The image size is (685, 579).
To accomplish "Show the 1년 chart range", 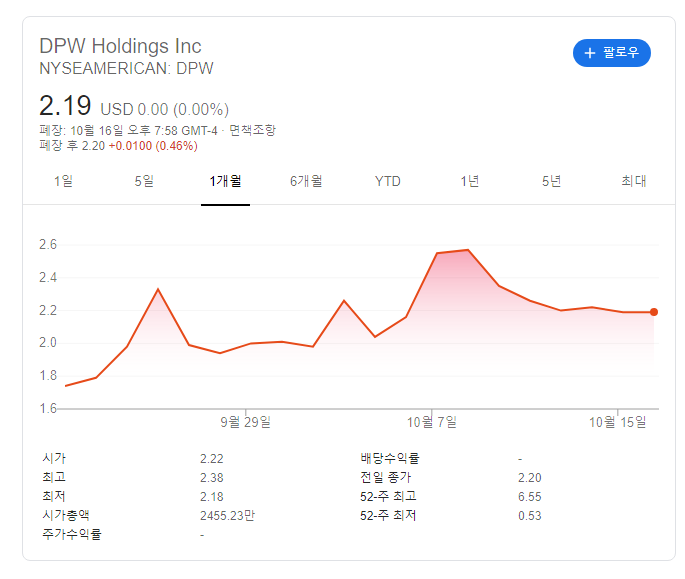I will point(470,181).
